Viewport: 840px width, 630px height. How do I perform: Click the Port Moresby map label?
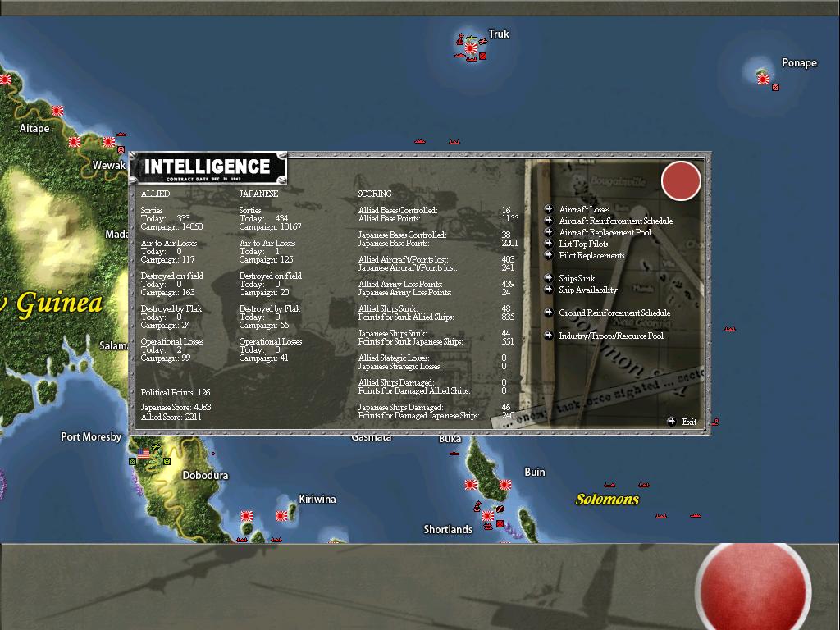pyautogui.click(x=91, y=436)
